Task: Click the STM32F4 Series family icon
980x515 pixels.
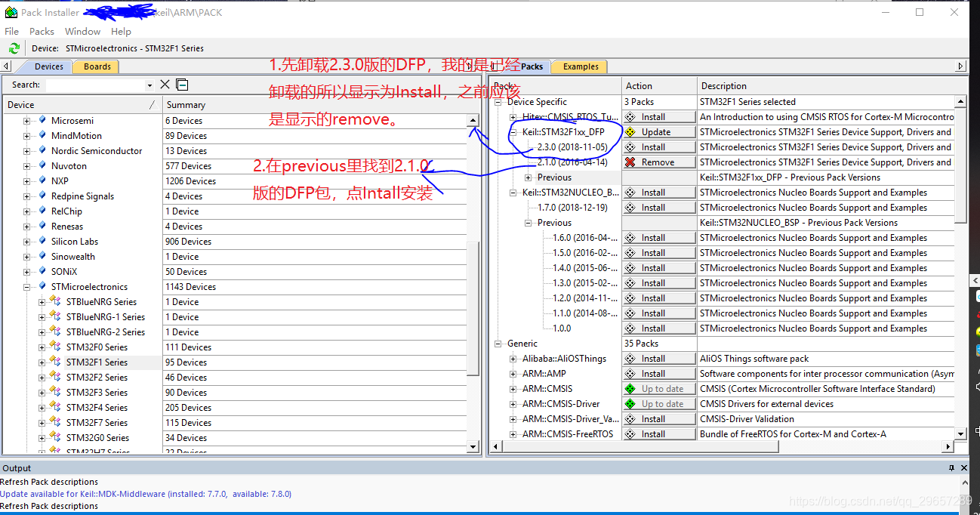Action: coord(56,407)
